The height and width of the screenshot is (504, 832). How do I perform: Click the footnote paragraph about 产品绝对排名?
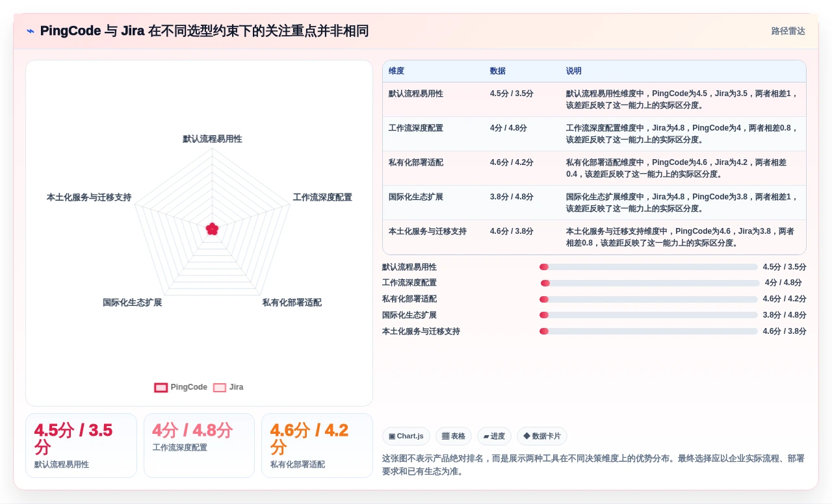coord(594,465)
